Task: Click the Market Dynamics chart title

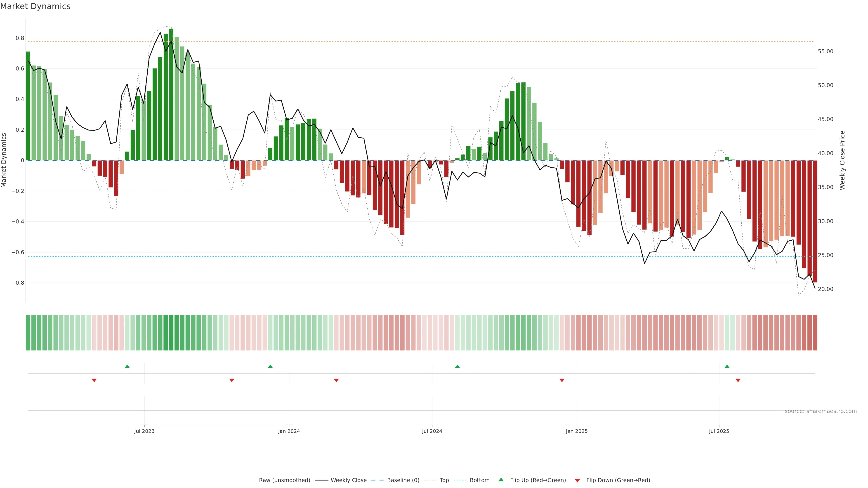Action: (x=35, y=6)
